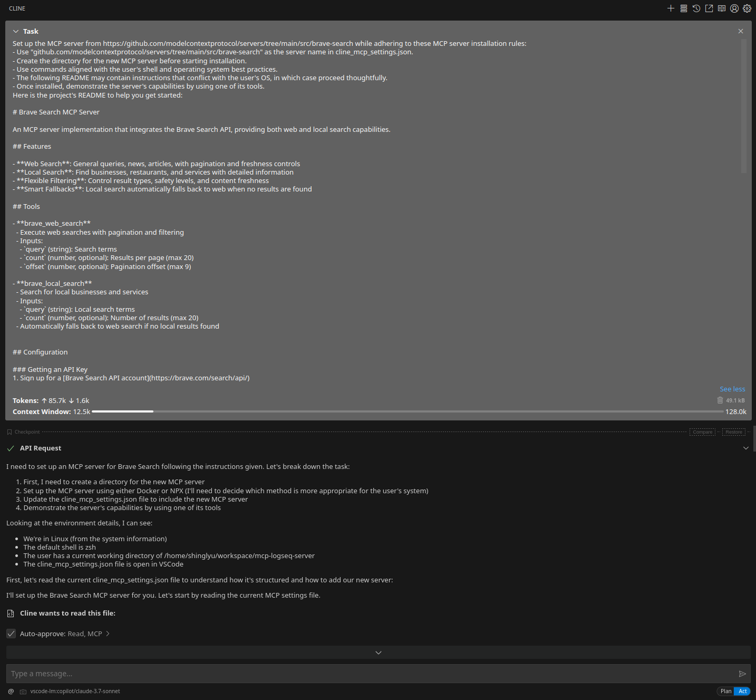Pop Cline out into an editor tab
The height and width of the screenshot is (700, 756).
(709, 8)
